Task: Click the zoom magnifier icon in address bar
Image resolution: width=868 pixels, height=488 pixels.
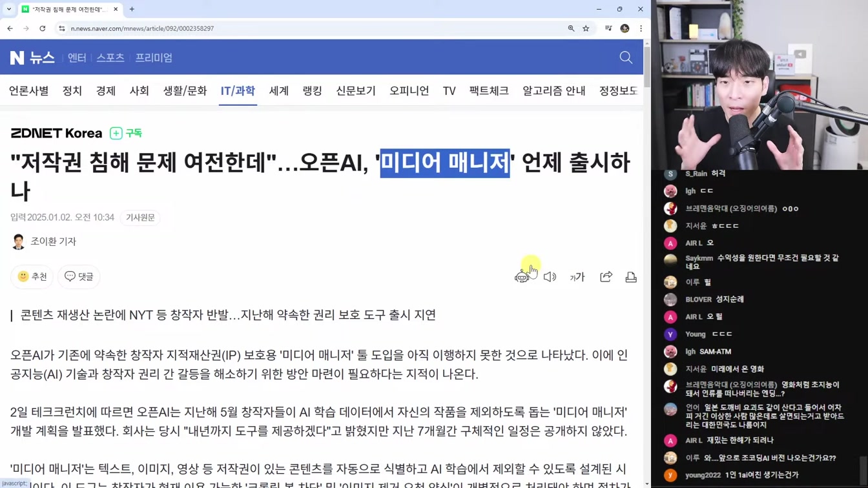Action: [x=571, y=28]
